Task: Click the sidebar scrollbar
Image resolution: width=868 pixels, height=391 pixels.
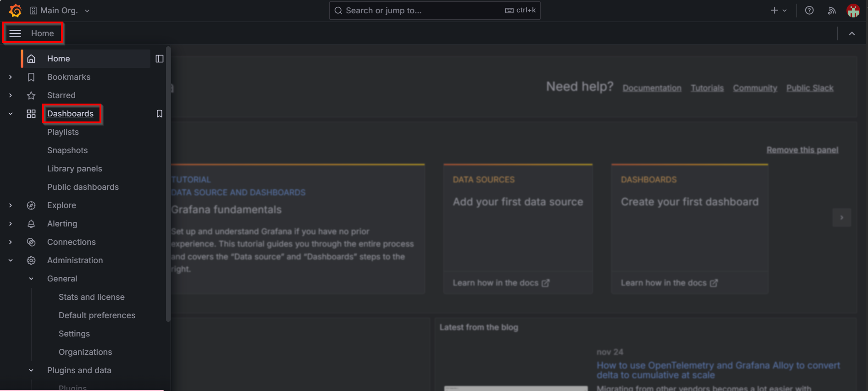Action: (x=168, y=183)
